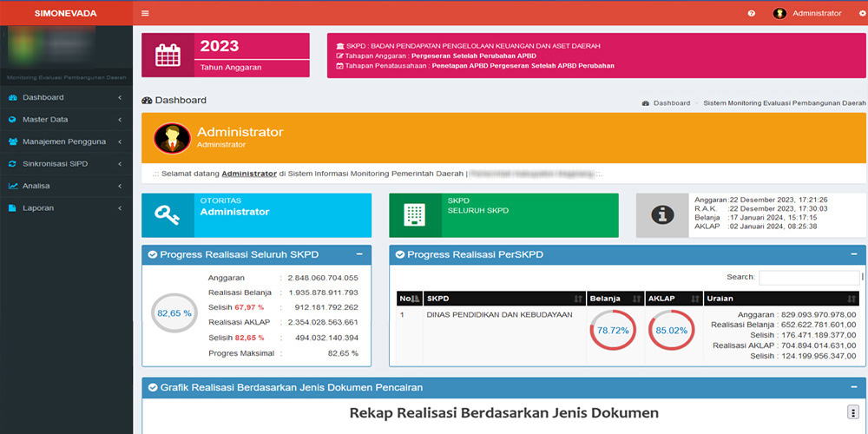868x434 pixels.
Task: Collapse the Progress Realisasi Seluruh SKPD panel
Action: coord(359,254)
